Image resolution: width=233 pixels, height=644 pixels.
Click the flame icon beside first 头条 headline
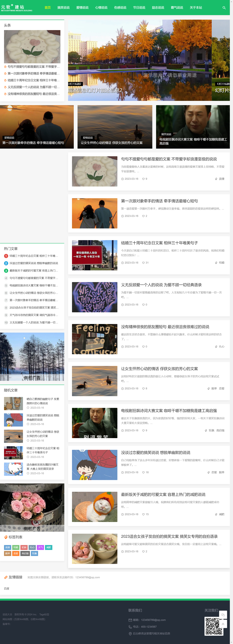pyautogui.click(x=5, y=67)
